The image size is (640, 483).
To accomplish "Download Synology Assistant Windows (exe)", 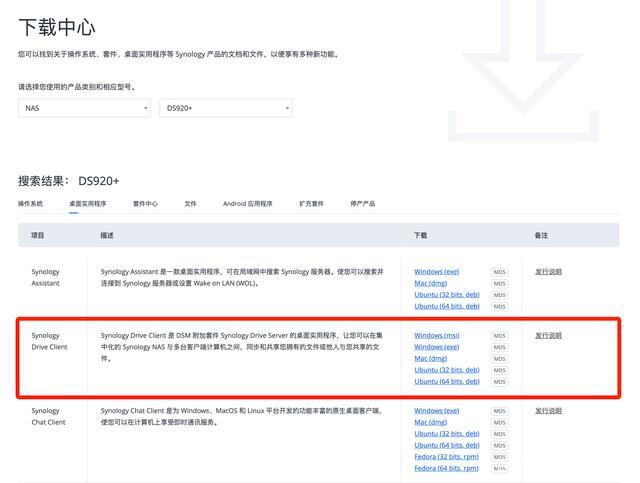I will tap(437, 272).
